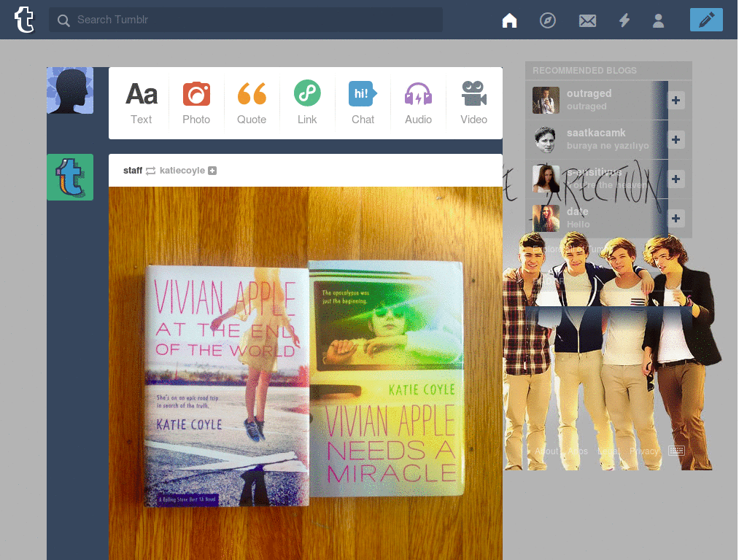The image size is (747, 560).
Task: Open the Tumblr logo home link
Action: coord(24,20)
